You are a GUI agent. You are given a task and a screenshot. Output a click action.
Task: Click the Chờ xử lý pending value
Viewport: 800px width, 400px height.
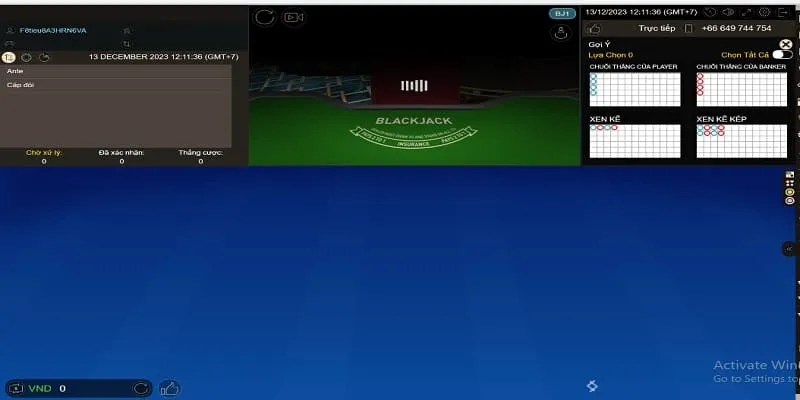click(44, 161)
